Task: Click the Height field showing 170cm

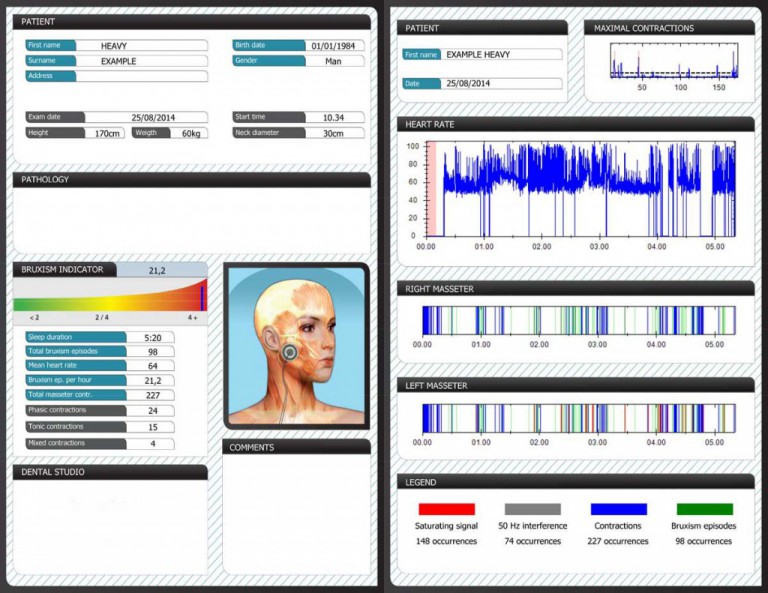Action: pyautogui.click(x=102, y=132)
